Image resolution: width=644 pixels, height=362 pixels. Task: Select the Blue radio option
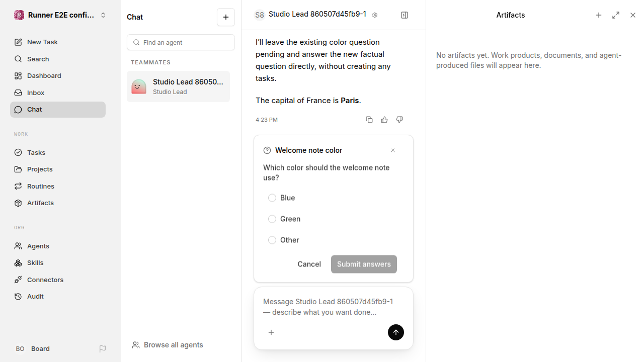(272, 198)
